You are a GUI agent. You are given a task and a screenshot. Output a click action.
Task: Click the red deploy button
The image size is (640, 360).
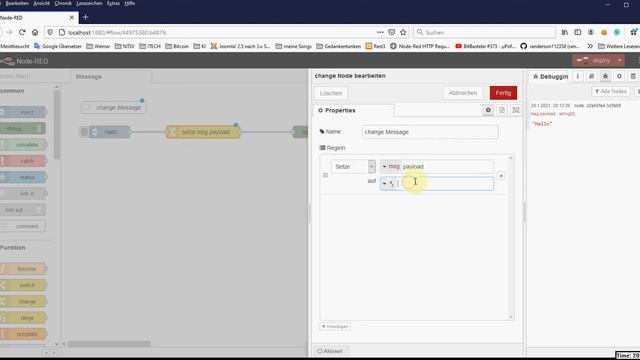click(594, 60)
